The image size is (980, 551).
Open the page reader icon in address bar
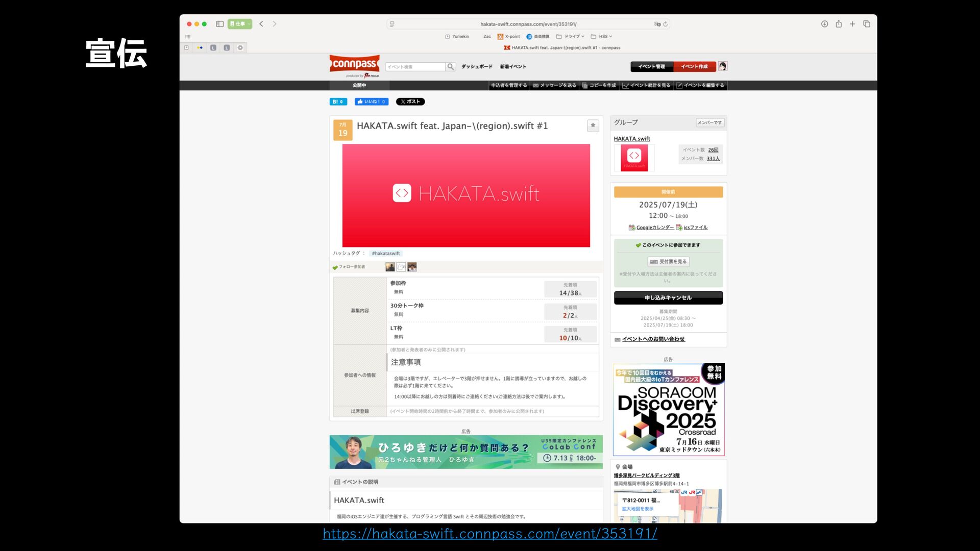tap(392, 24)
